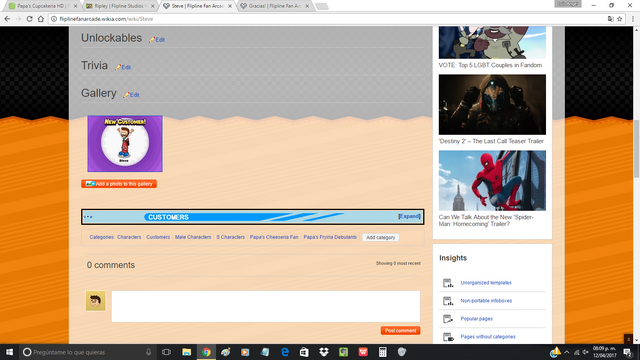Open the volume control in system tray

[x=585, y=352]
